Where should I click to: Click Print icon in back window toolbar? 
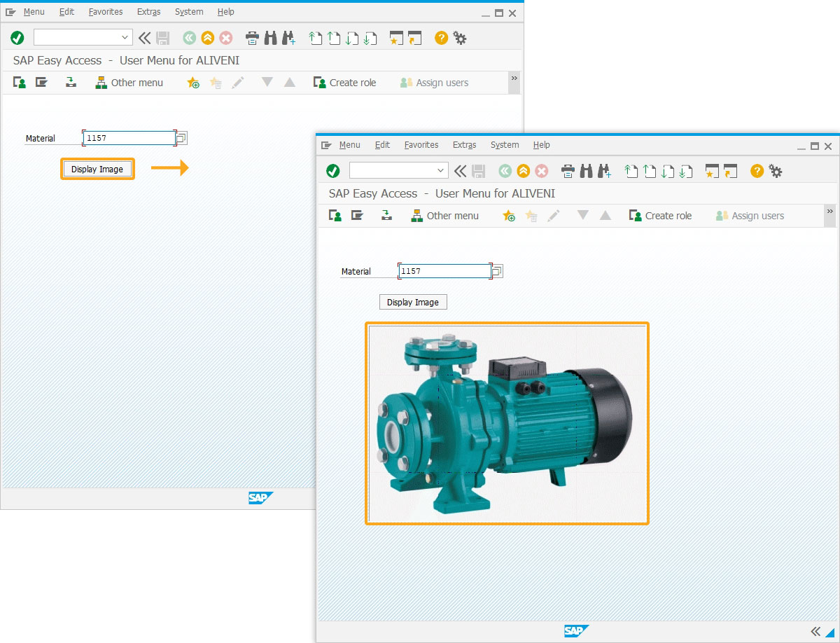(253, 38)
